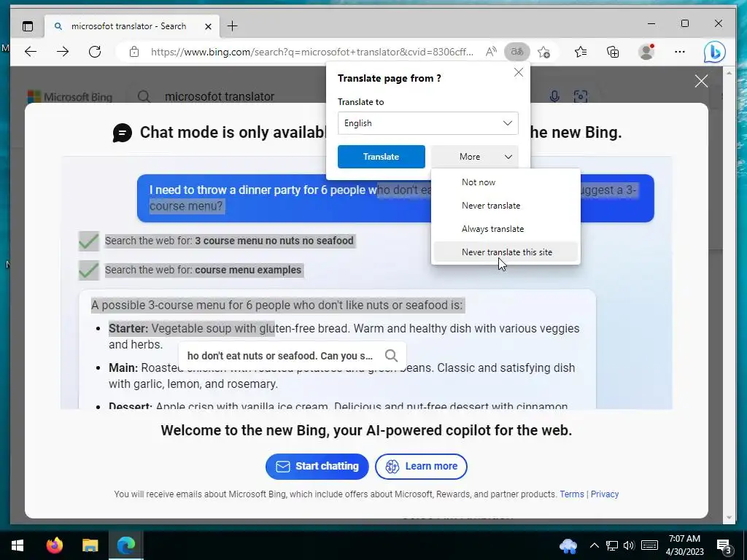The width and height of the screenshot is (747, 560).
Task: Select Never translate this site
Action: [506, 252]
